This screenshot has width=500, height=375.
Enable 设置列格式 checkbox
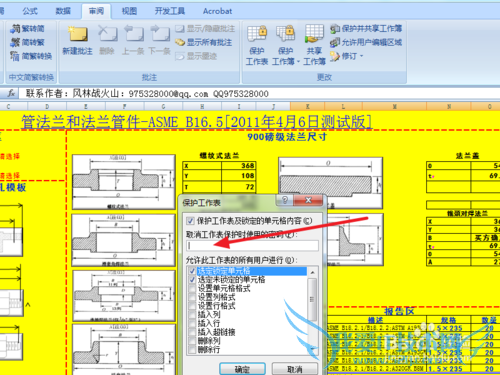click(x=192, y=297)
